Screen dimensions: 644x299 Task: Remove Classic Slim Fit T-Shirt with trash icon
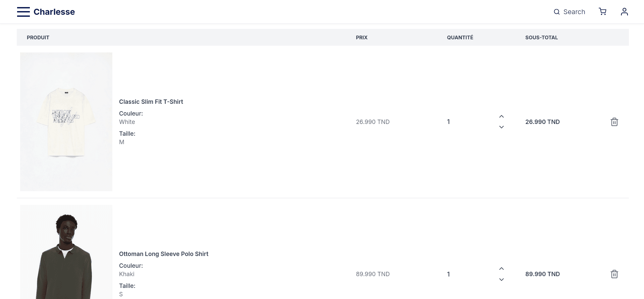coord(614,122)
